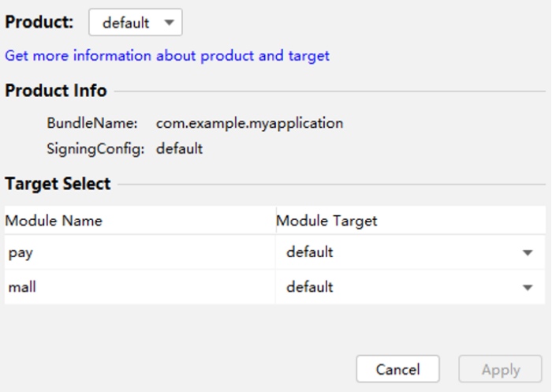The image size is (552, 392).
Task: Click the Cancel button
Action: click(397, 369)
